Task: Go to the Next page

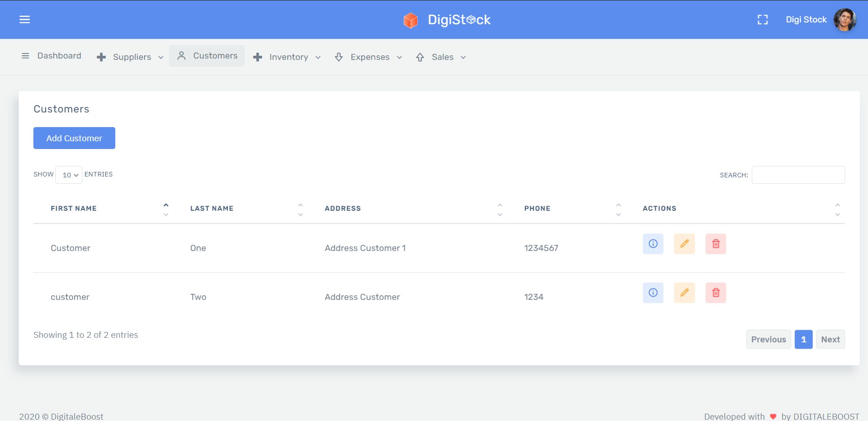Action: (x=830, y=339)
